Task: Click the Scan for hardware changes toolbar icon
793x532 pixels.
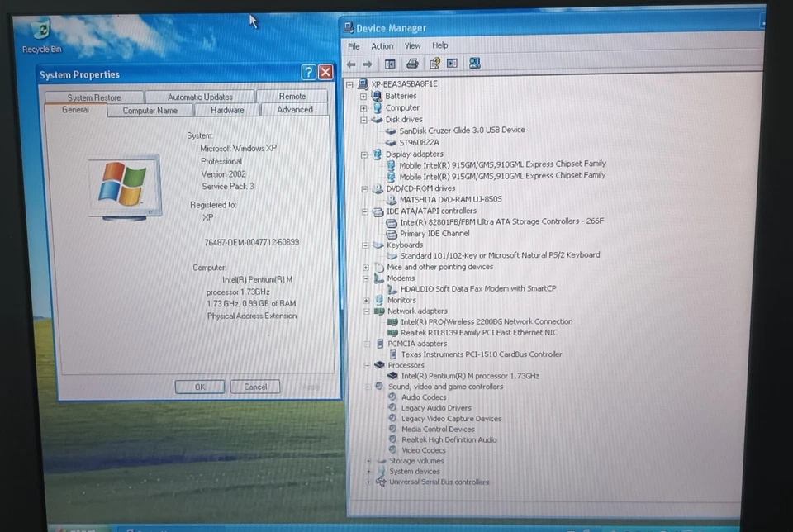Action: [x=473, y=64]
